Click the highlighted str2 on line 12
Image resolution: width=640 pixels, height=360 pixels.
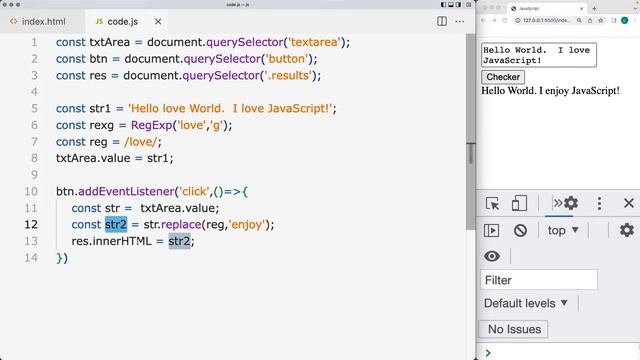pos(116,224)
